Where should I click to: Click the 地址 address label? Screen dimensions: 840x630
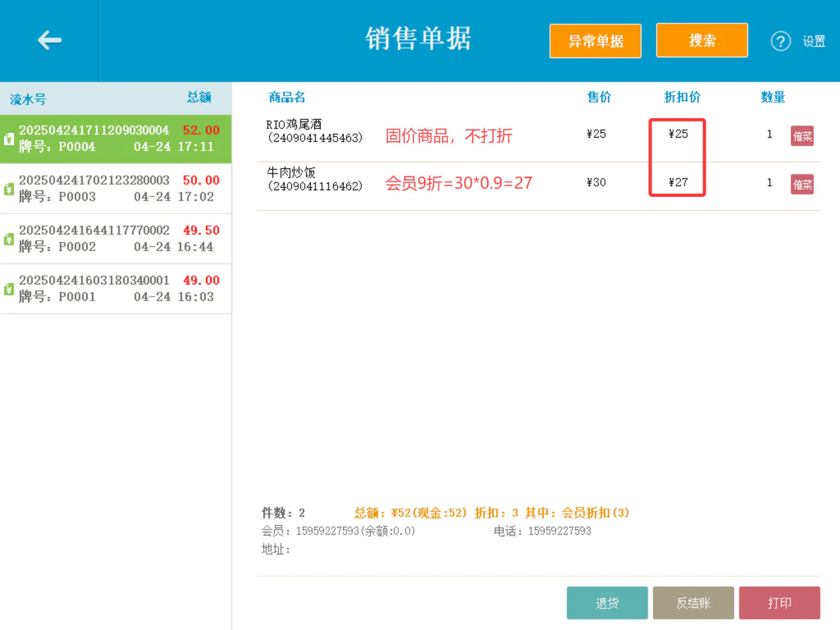coord(276,549)
